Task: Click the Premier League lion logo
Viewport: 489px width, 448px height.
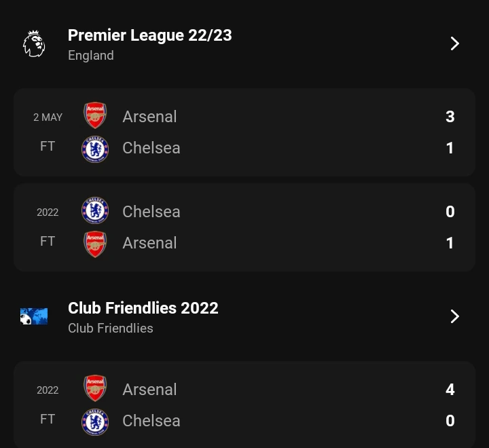Action: [34, 43]
